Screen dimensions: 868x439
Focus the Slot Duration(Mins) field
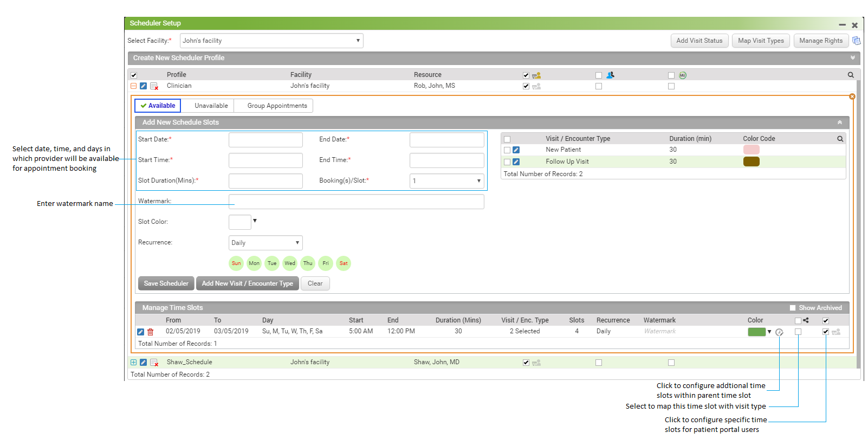[265, 181]
